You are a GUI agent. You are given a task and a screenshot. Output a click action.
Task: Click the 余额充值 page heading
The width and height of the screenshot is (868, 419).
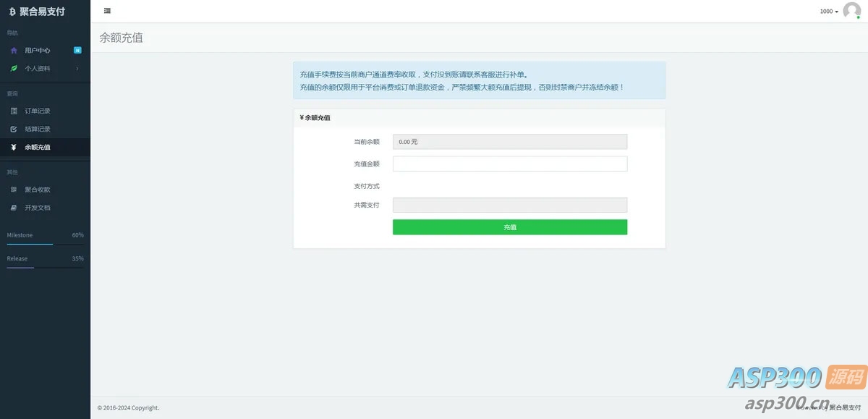pyautogui.click(x=122, y=38)
